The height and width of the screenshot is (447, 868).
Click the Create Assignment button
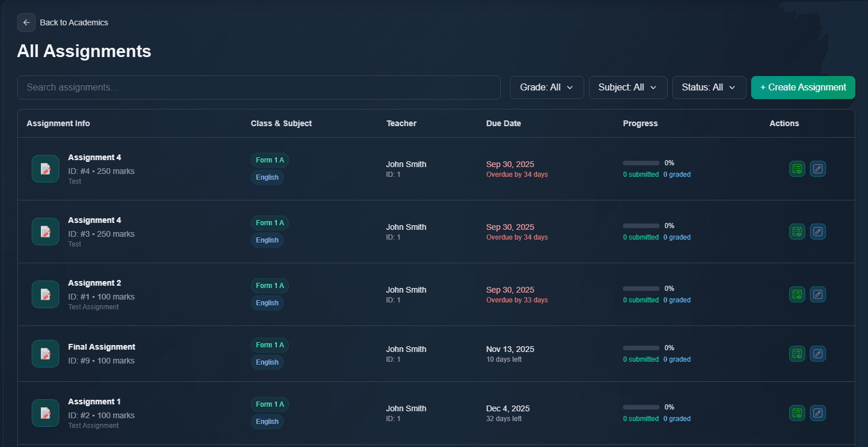click(803, 87)
